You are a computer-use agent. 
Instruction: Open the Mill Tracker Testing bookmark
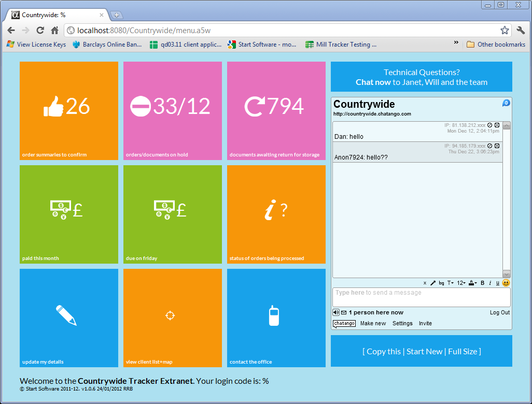click(x=341, y=45)
